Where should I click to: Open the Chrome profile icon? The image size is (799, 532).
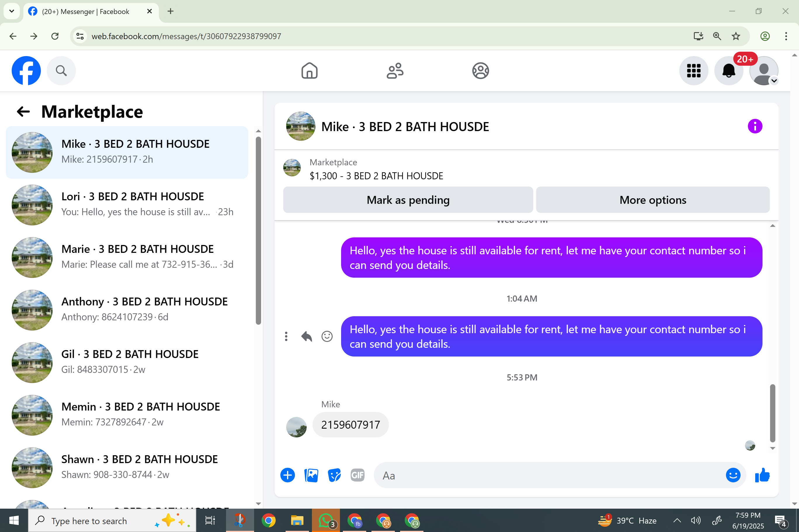point(765,36)
